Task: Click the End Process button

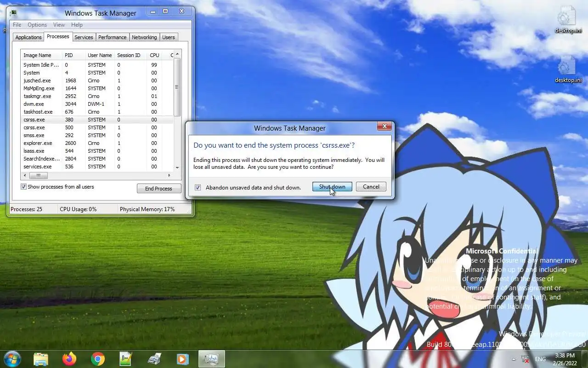Action: 159,189
